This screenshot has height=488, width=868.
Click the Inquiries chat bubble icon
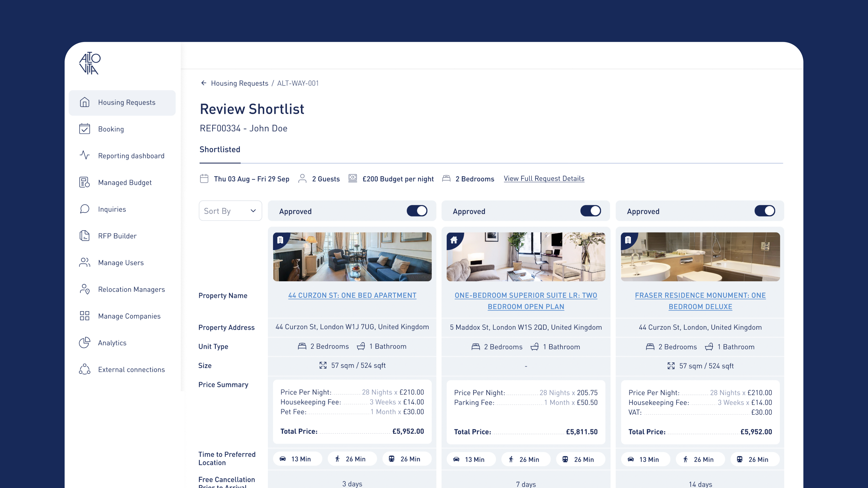(85, 209)
